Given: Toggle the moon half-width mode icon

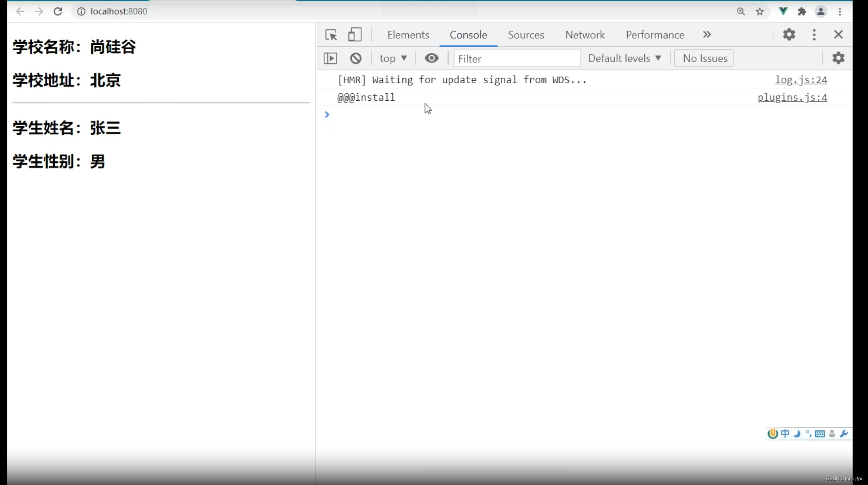Looking at the screenshot, I should point(797,434).
